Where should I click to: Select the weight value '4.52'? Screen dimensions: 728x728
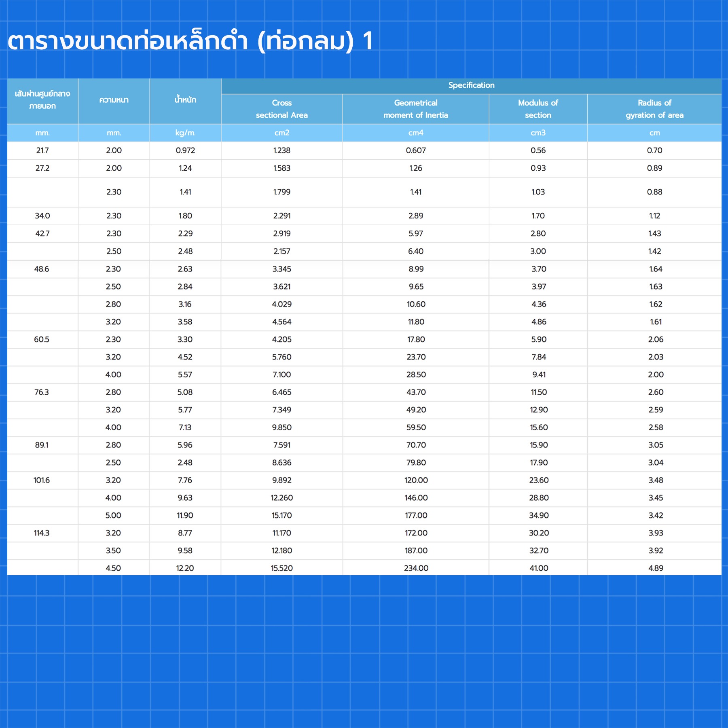pos(185,357)
